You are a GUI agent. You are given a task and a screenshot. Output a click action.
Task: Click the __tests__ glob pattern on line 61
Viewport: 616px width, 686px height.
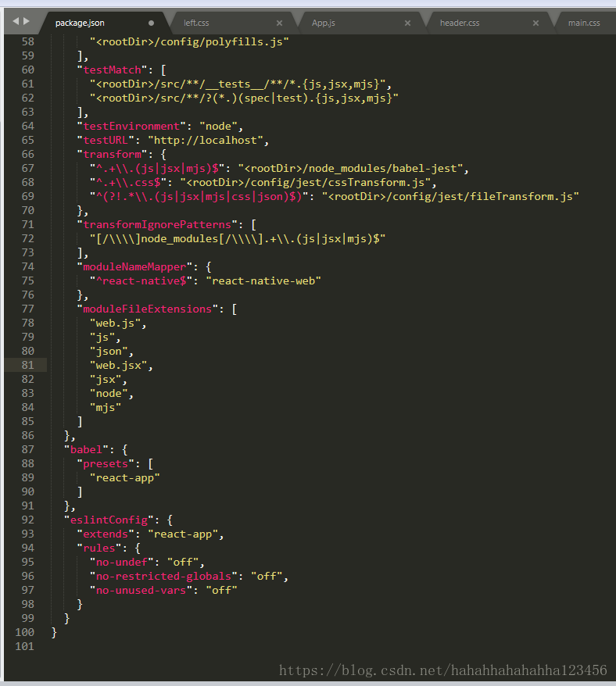(x=238, y=84)
